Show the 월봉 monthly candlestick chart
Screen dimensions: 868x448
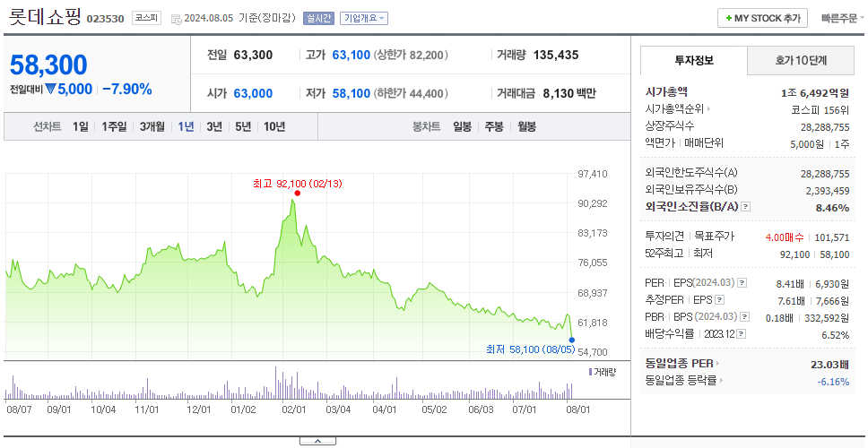526,126
